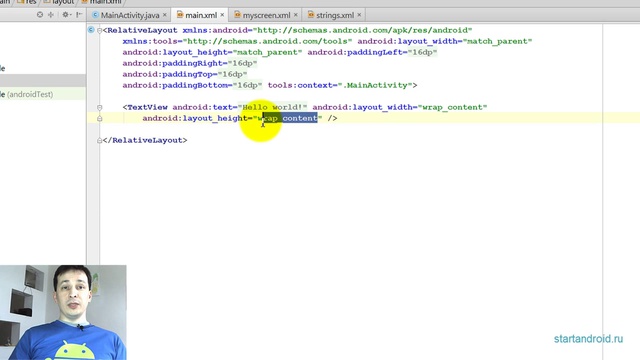Switch to the MainActivity.java tab
The width and height of the screenshot is (640, 360).
[130, 15]
